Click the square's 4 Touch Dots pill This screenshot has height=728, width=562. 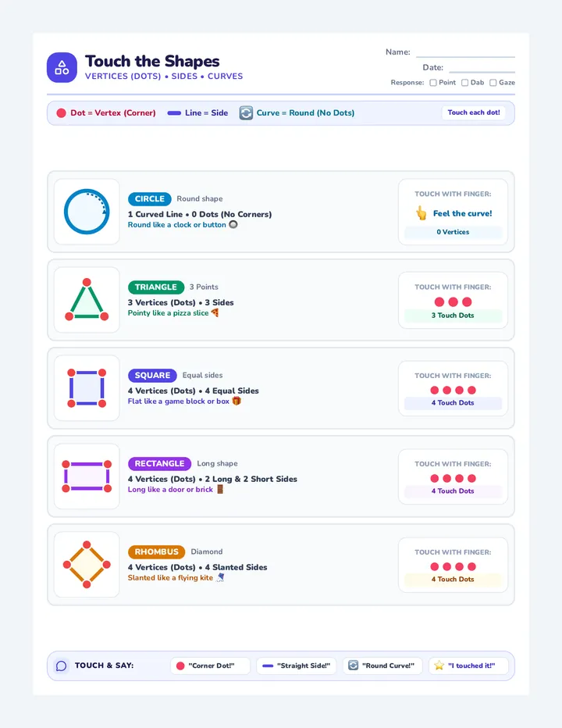pyautogui.click(x=453, y=403)
